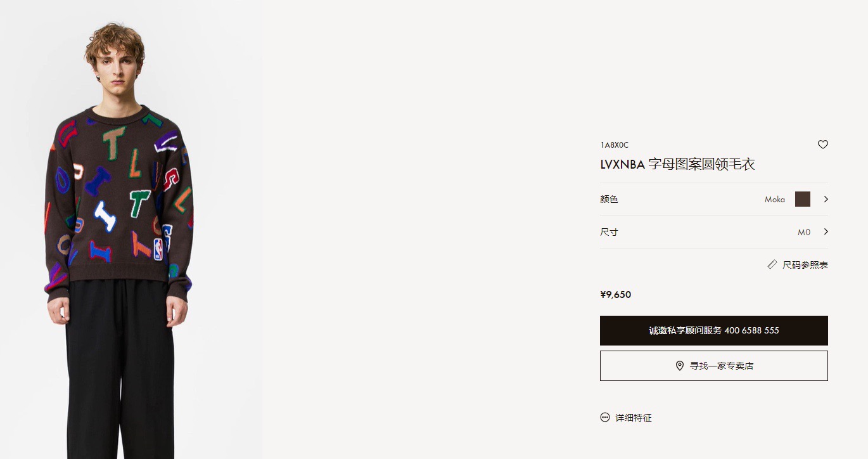Expand the color options chevron next to Moka

coord(826,199)
